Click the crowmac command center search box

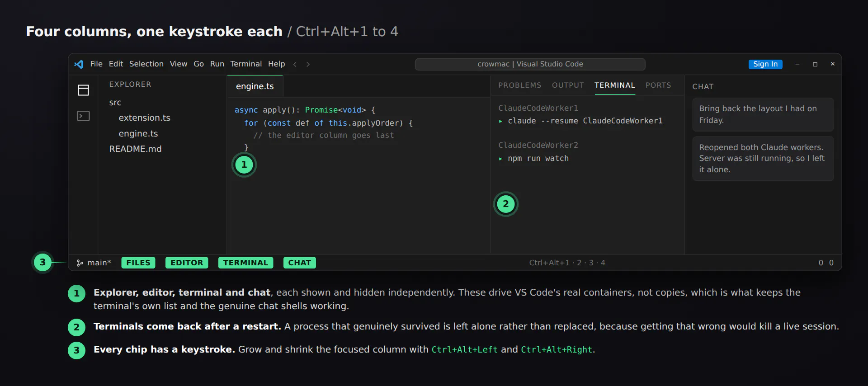530,64
